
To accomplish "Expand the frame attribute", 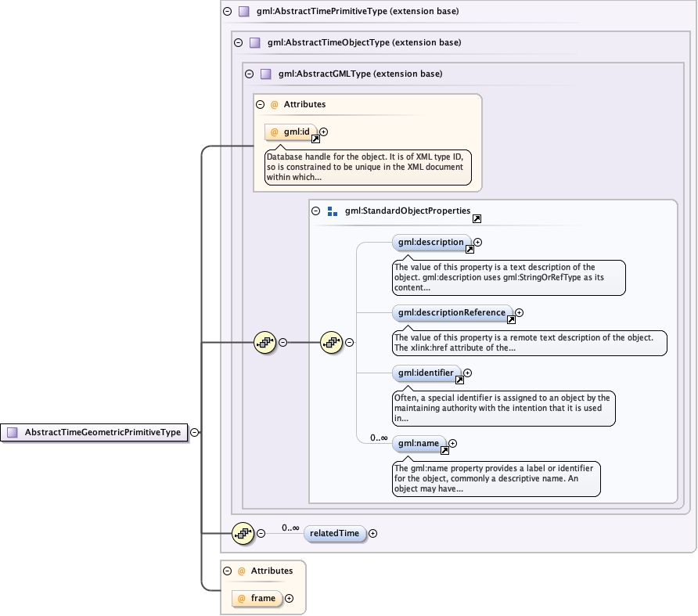I will [289, 598].
